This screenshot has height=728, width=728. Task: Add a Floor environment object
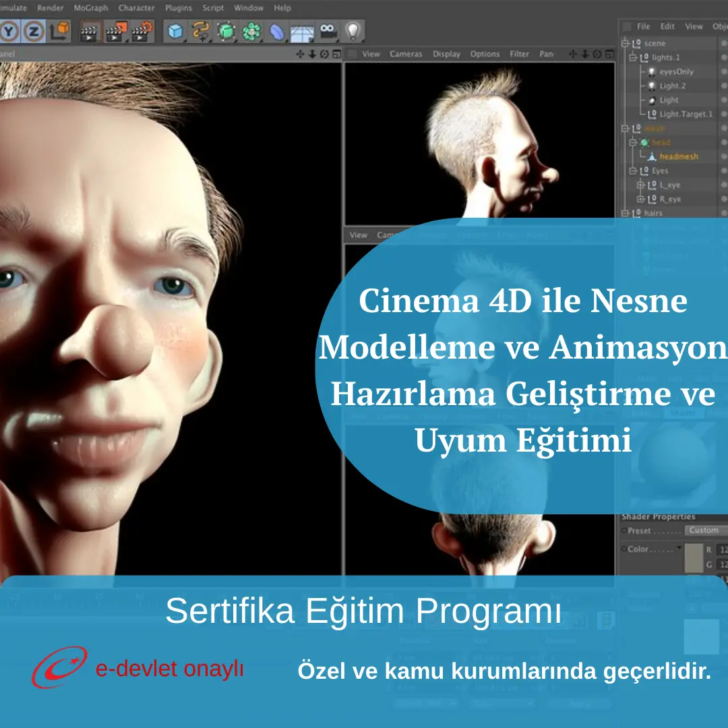tap(302, 32)
